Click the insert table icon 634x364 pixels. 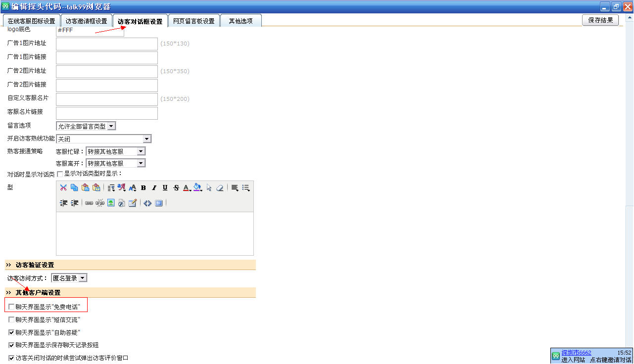tap(132, 203)
